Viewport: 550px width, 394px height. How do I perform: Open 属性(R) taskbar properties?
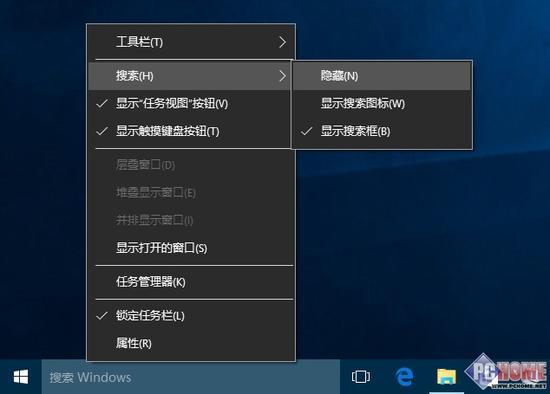click(191, 343)
